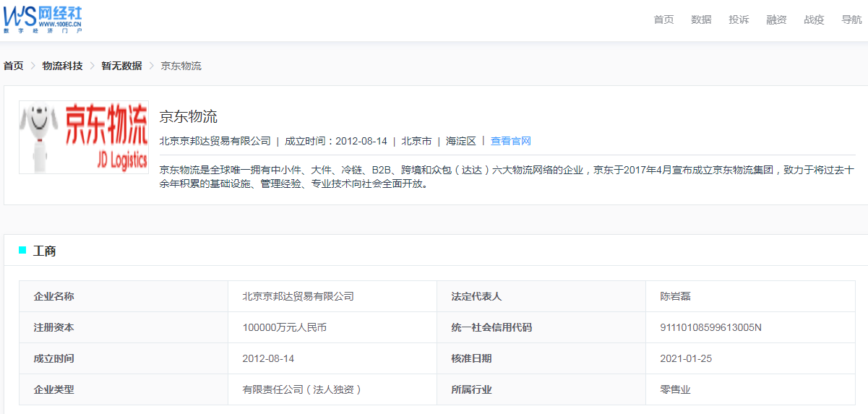
Task: Click the cyan square beside 工商
Action: tap(22, 250)
